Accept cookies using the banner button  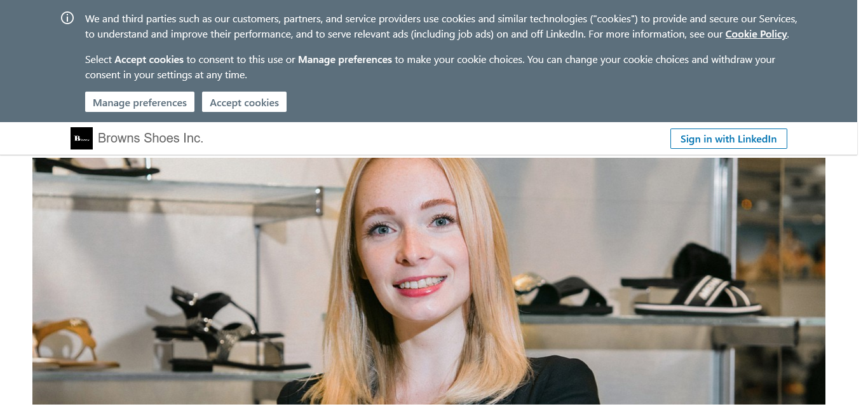[244, 102]
